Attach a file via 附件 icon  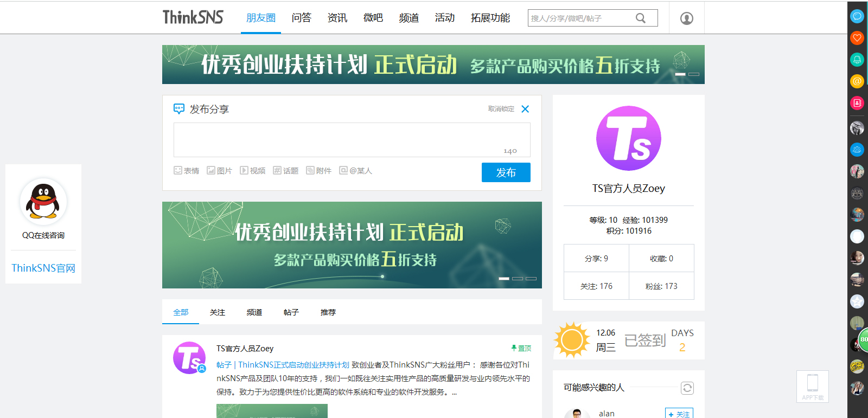click(319, 171)
